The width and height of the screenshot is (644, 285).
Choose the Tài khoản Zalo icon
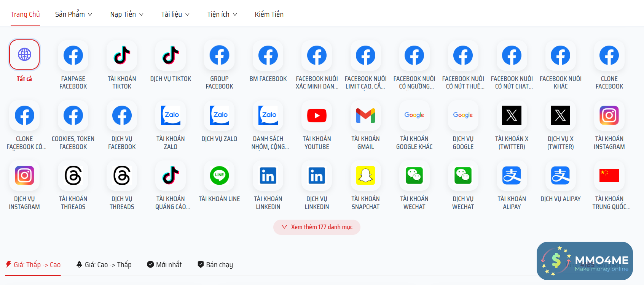point(171,115)
